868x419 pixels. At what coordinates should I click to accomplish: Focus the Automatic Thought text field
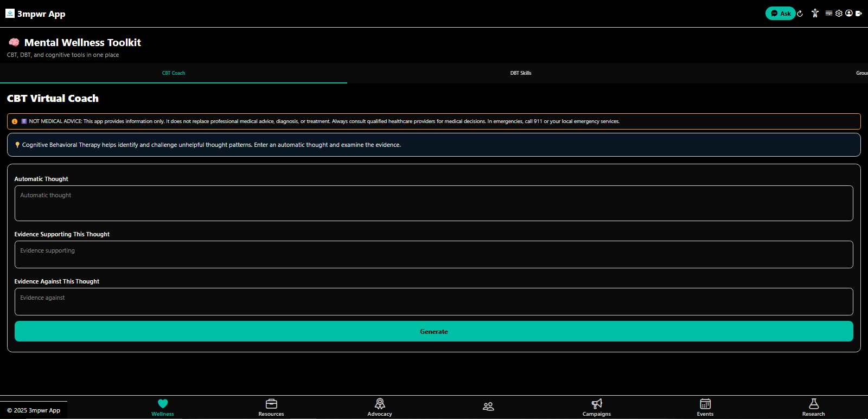click(x=434, y=203)
